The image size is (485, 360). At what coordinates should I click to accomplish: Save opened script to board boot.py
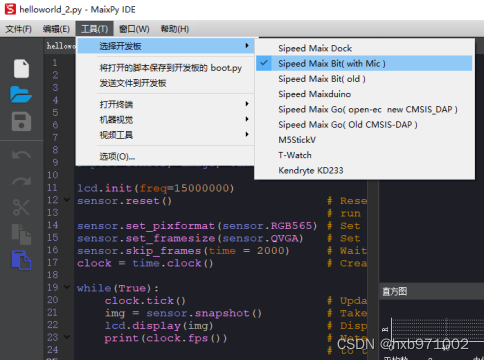166,68
